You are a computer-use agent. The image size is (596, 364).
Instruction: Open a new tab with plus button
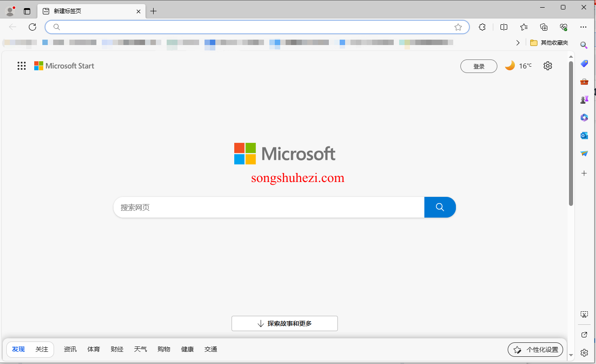[153, 11]
